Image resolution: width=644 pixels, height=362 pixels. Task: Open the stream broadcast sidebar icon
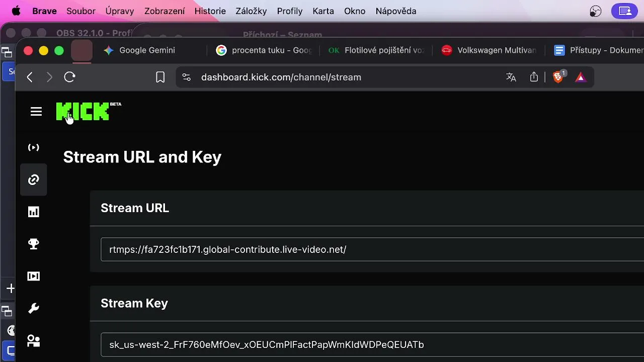[x=34, y=147]
